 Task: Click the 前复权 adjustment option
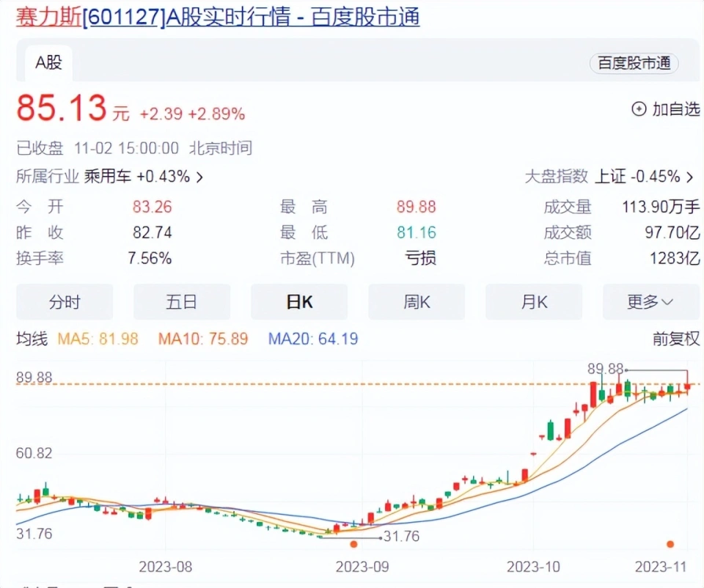(x=676, y=339)
